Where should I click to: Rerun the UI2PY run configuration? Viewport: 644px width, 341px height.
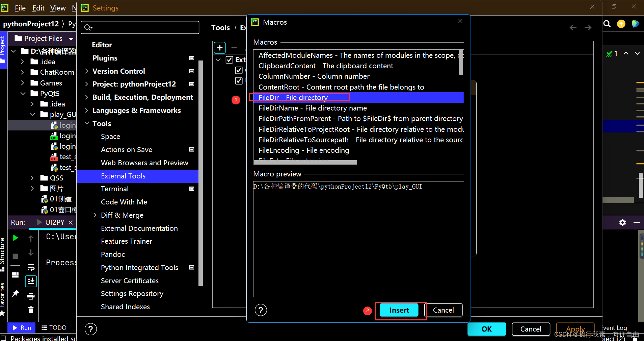click(x=15, y=238)
